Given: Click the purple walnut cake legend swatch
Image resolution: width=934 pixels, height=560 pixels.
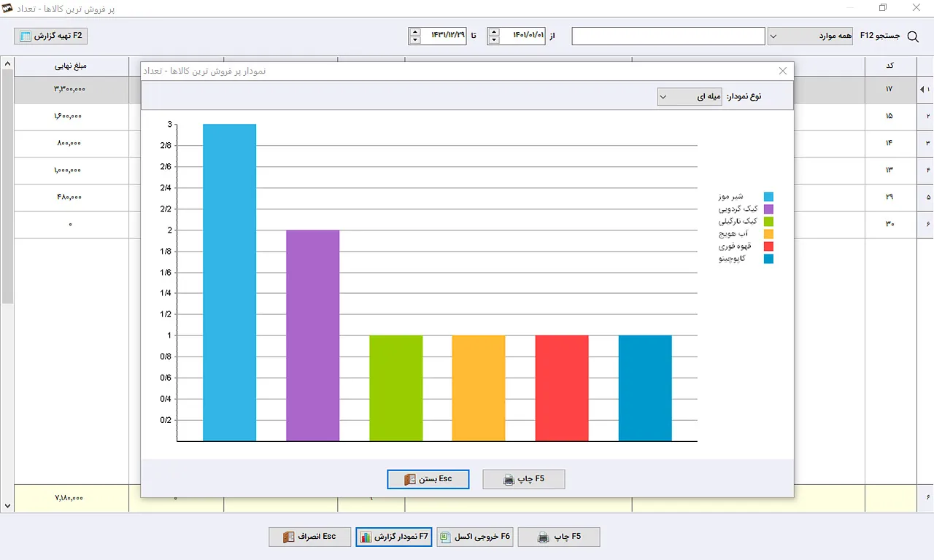Looking at the screenshot, I should [x=768, y=209].
